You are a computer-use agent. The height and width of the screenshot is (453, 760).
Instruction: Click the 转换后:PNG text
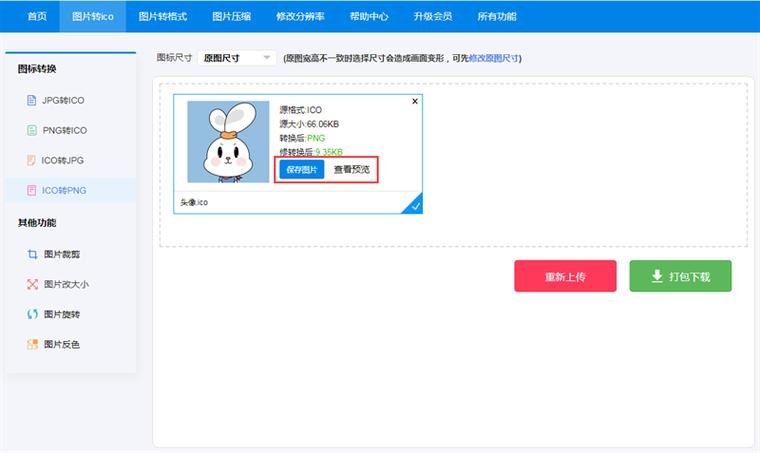pos(302,139)
